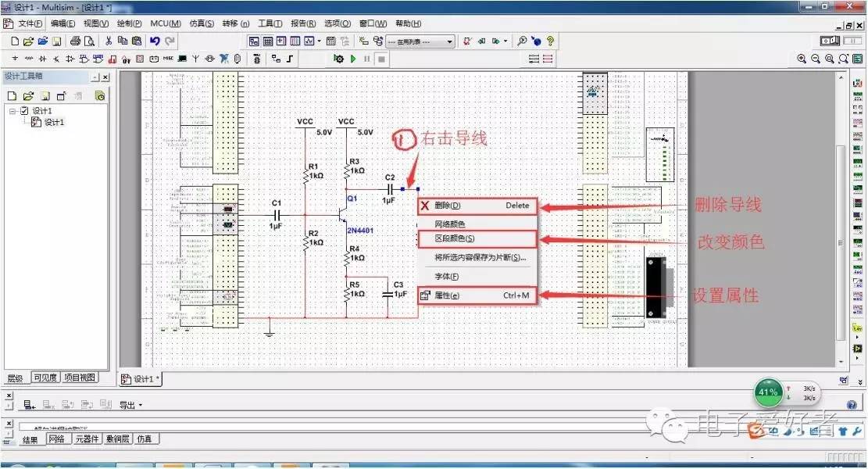The image size is (868, 469).
Task: Choose 字体(F) in context menu
Action: [477, 276]
